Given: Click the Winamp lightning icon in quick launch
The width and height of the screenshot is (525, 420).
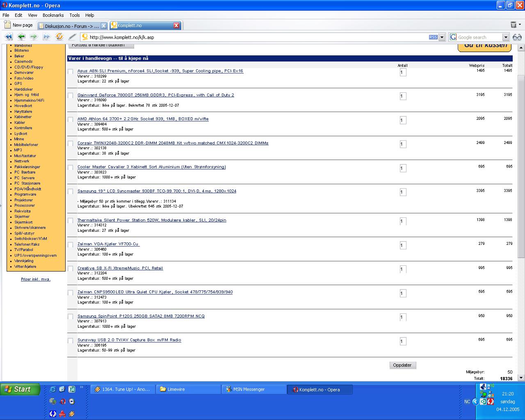Looking at the screenshot, I should 72,414.
